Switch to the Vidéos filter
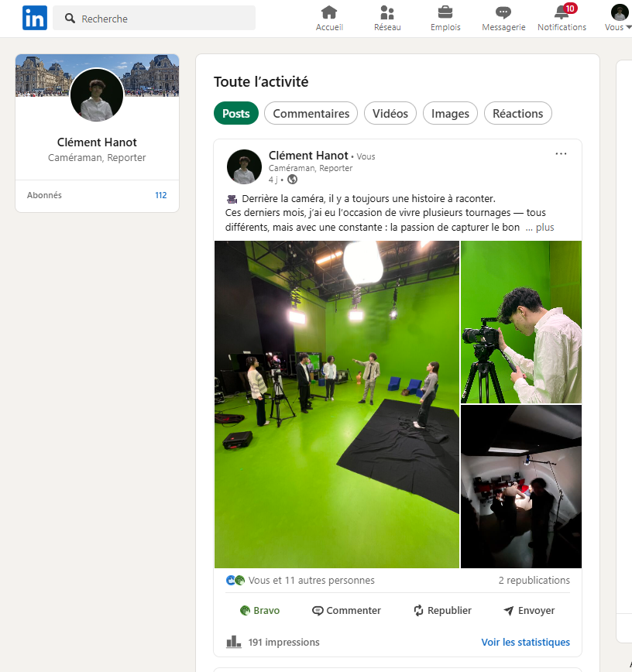The height and width of the screenshot is (672, 632). pyautogui.click(x=390, y=113)
